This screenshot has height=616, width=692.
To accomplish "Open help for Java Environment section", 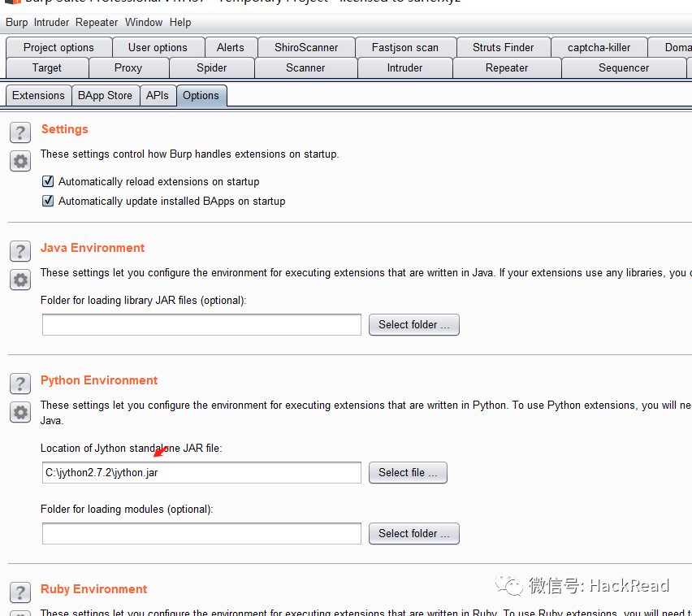I will pyautogui.click(x=20, y=251).
